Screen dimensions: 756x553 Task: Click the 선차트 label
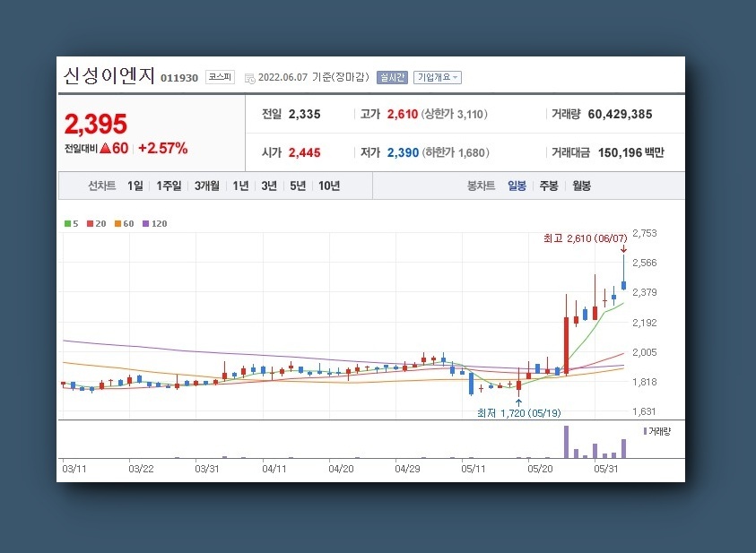pyautogui.click(x=101, y=186)
